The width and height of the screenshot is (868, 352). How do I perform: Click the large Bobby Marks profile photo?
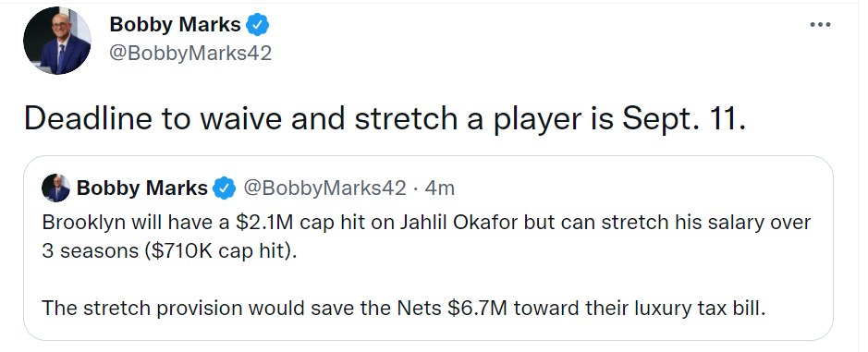click(x=57, y=41)
